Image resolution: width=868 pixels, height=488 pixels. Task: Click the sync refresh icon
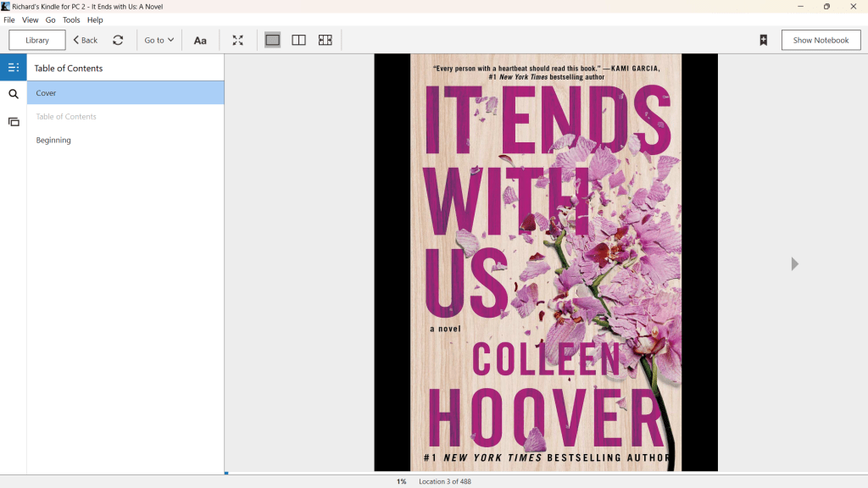(118, 40)
